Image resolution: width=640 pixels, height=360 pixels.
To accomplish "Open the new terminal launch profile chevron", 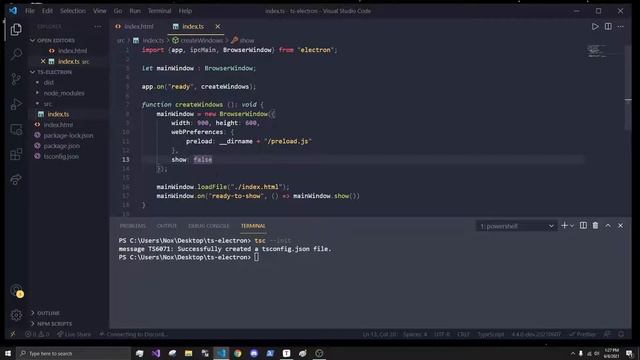I will click(572, 226).
